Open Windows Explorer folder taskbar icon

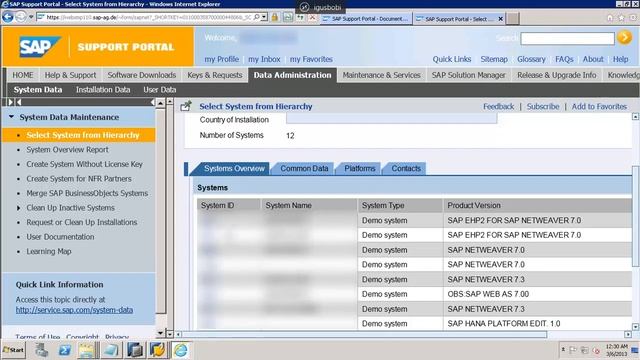pos(87,350)
